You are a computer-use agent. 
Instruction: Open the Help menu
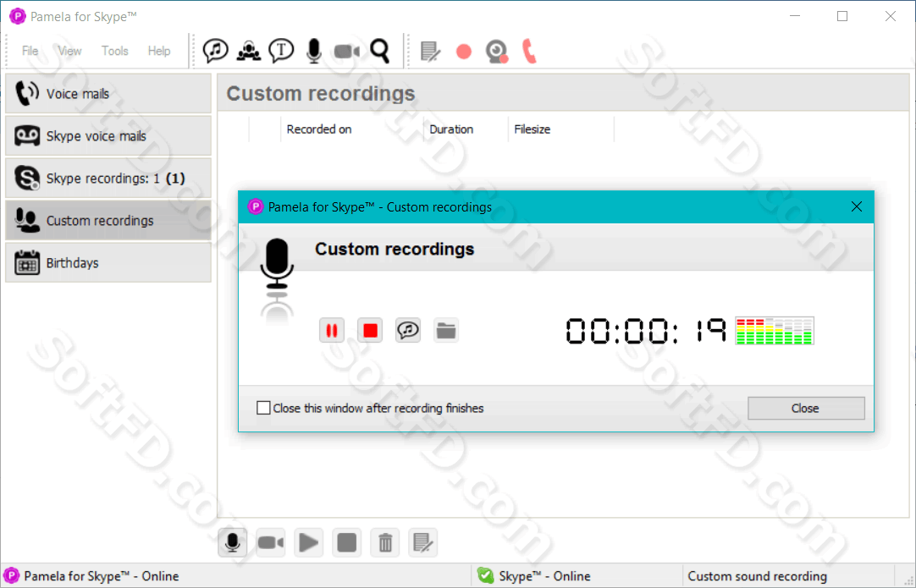[x=159, y=51]
